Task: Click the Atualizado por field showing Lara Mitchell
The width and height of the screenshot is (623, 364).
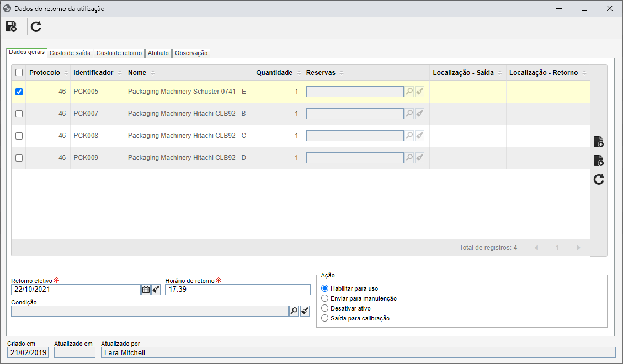Action: click(358, 352)
